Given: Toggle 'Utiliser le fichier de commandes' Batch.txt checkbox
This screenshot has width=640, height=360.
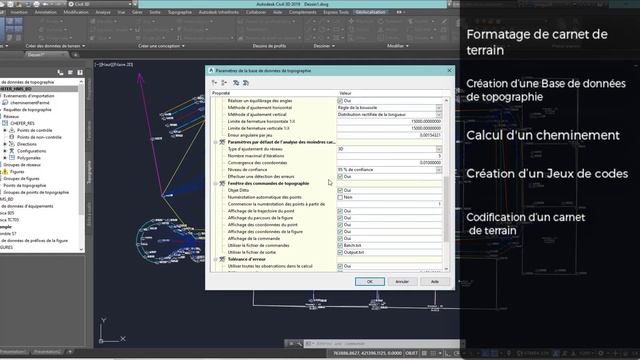Looking at the screenshot, I should [340, 245].
